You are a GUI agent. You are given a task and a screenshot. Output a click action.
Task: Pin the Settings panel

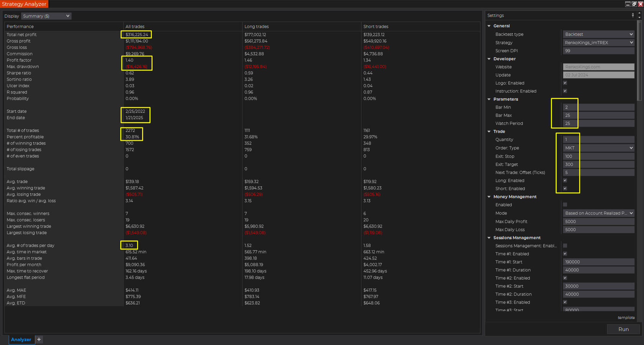pyautogui.click(x=633, y=15)
